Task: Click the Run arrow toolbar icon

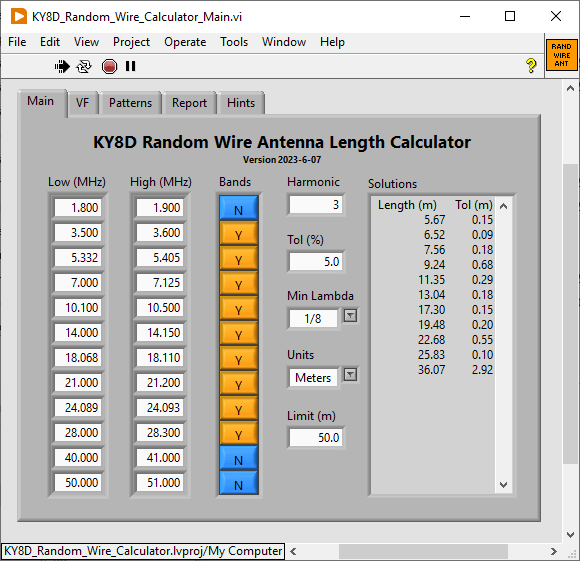Action: [62, 67]
